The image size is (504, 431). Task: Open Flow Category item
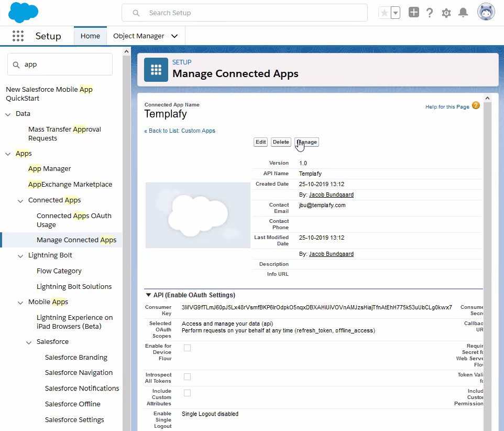tap(59, 271)
